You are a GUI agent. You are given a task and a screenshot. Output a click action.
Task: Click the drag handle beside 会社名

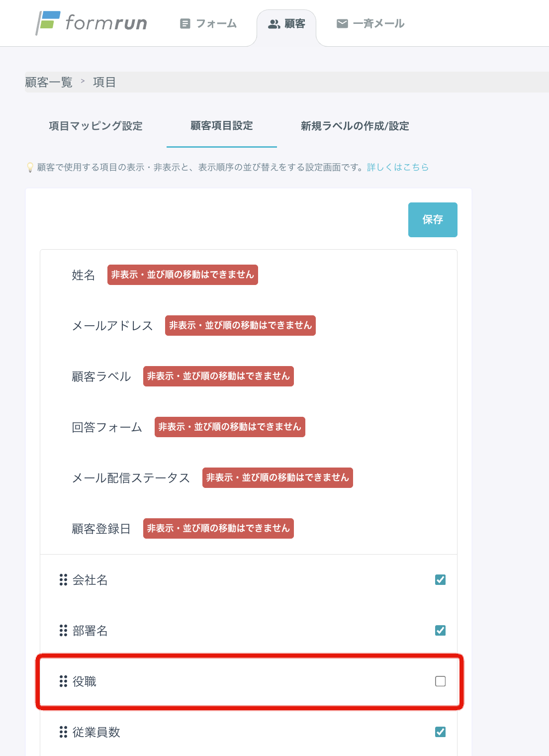(63, 580)
